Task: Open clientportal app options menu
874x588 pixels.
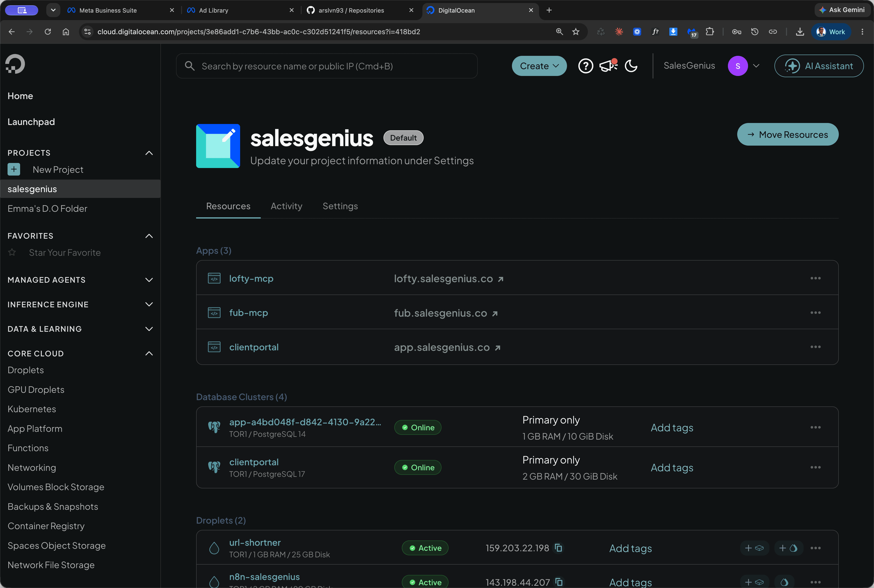Action: (x=815, y=347)
